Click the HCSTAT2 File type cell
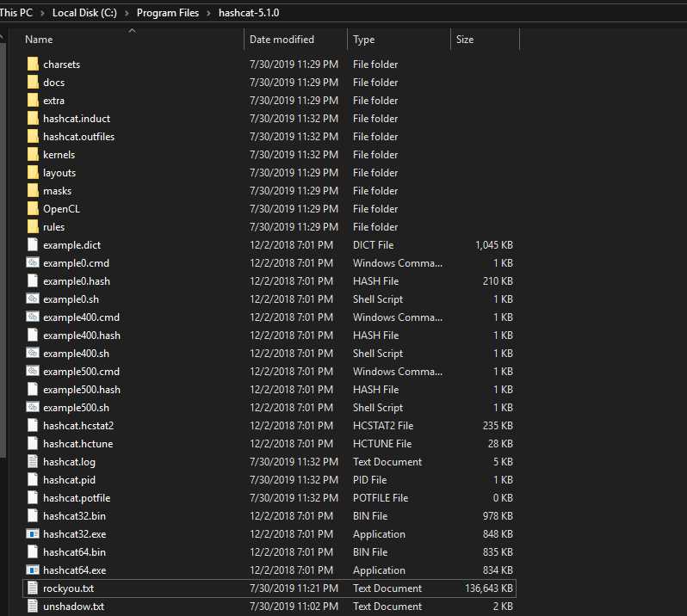Image resolution: width=687 pixels, height=616 pixels. click(x=383, y=426)
